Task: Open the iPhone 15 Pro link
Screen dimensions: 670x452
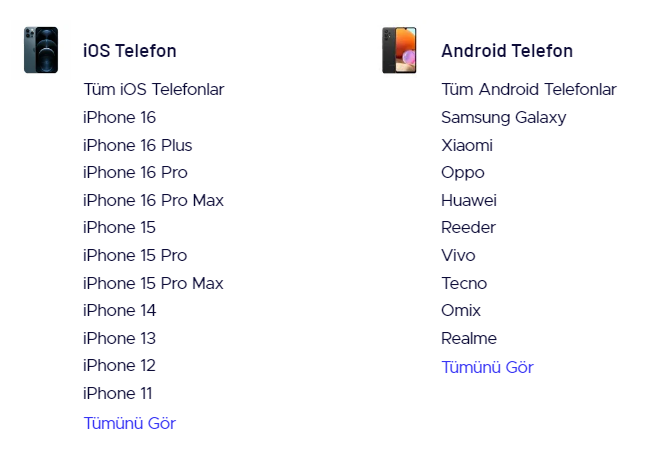Action: 134,255
